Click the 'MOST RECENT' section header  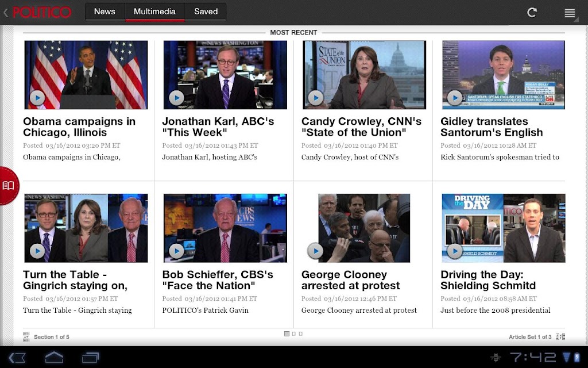(x=293, y=33)
